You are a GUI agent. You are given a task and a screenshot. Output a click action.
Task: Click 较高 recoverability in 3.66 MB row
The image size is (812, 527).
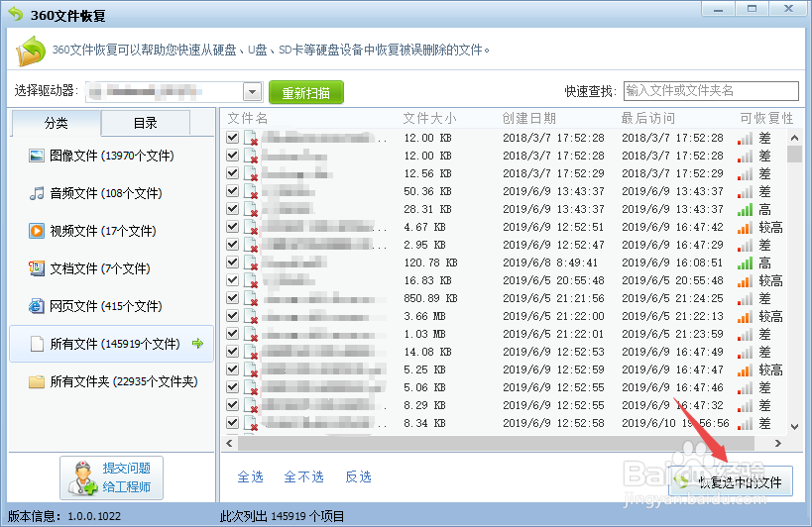pyautogui.click(x=770, y=317)
